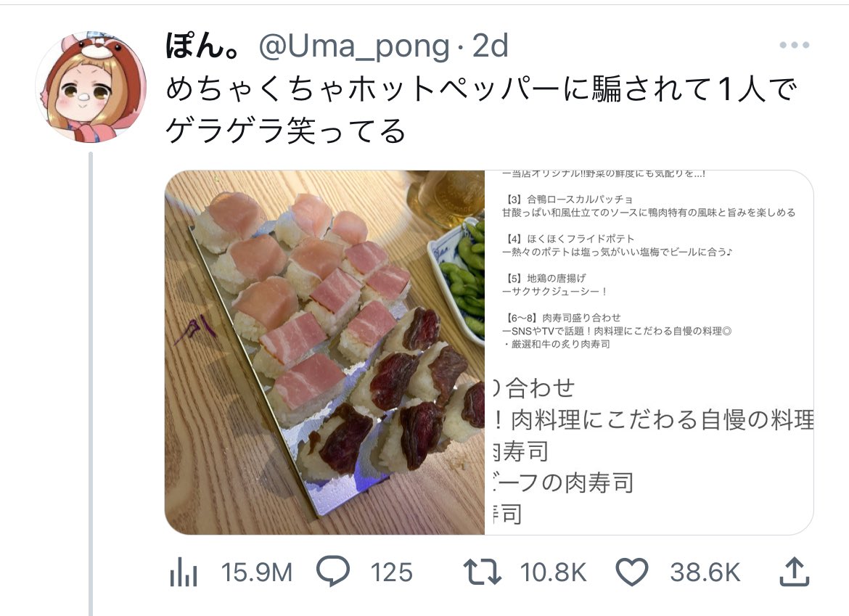Click the 10.8K retweets count
Screen dimensions: 849x616
[x=553, y=572]
